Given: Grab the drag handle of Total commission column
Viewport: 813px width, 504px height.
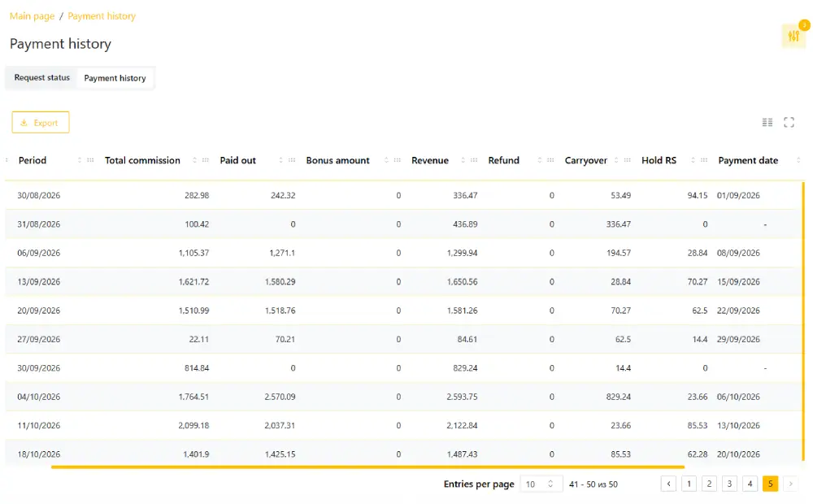Looking at the screenshot, I should (206, 160).
